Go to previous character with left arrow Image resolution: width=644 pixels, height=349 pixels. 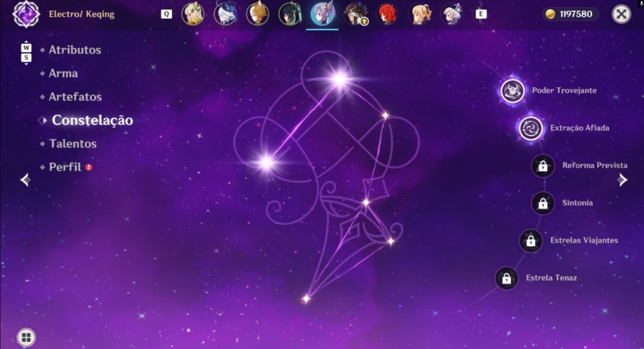(x=26, y=180)
